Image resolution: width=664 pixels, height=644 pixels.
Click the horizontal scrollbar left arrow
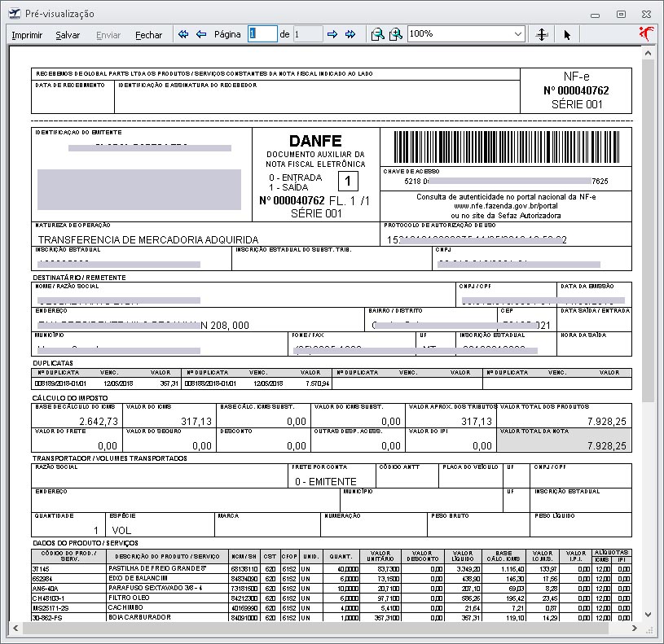[15, 628]
